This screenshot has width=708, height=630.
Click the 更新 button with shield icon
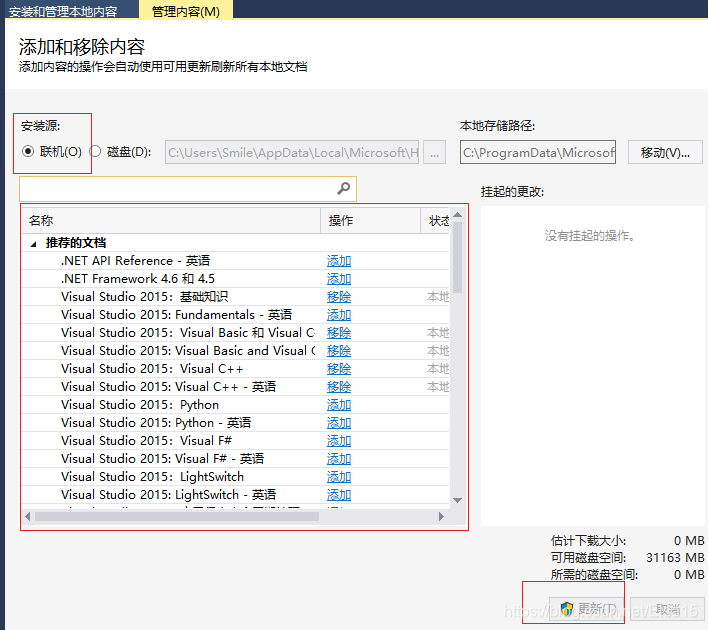[x=588, y=609]
